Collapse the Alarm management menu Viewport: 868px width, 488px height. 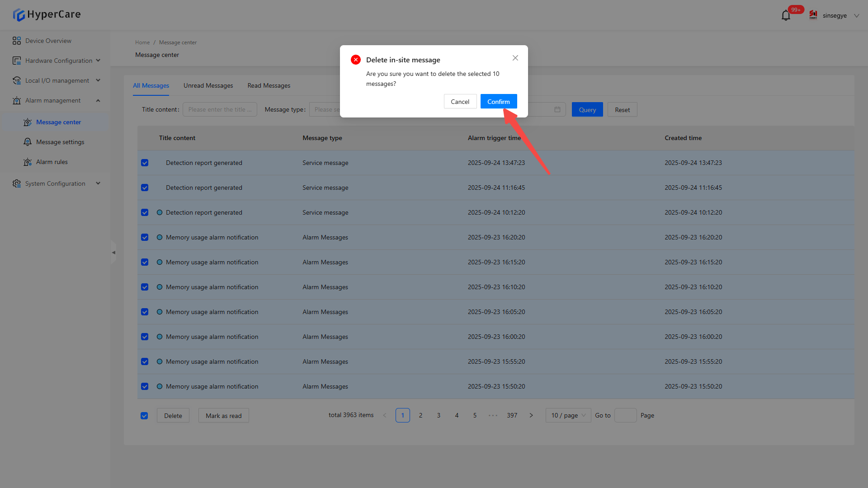pyautogui.click(x=98, y=100)
